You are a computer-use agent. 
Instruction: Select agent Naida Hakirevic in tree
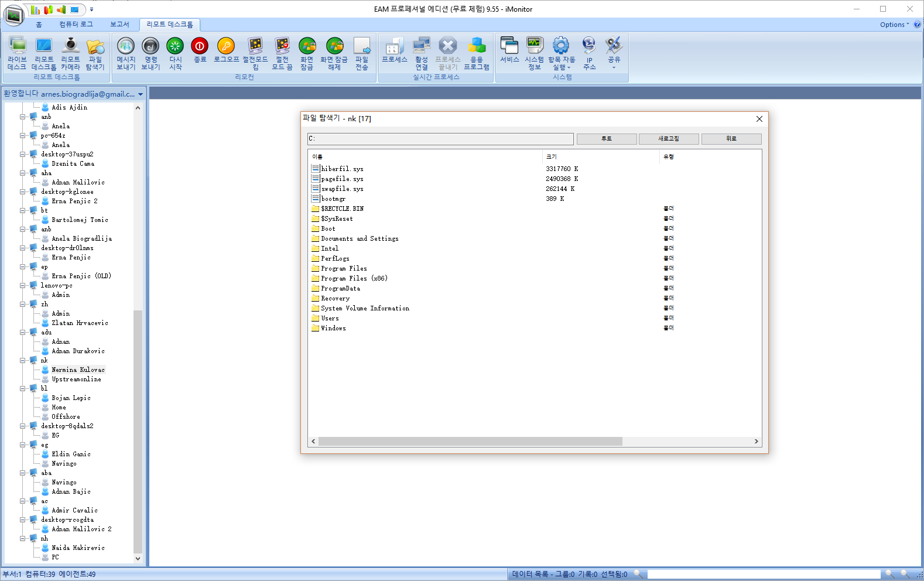point(78,548)
